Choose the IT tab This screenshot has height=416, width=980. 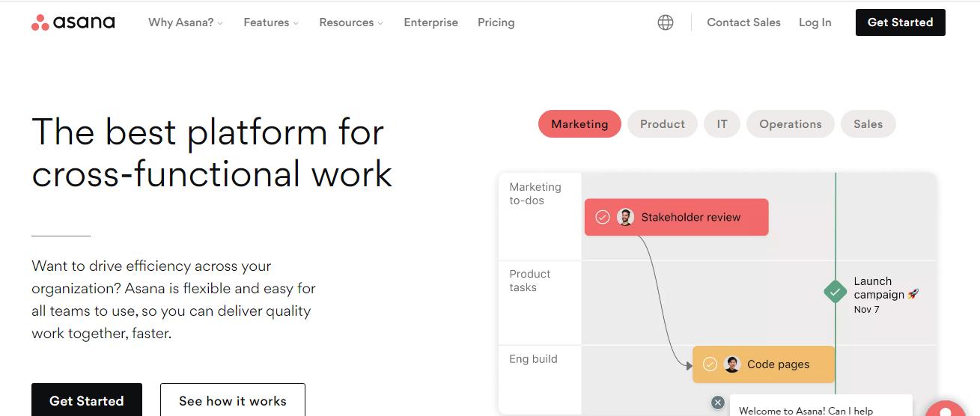pos(722,124)
